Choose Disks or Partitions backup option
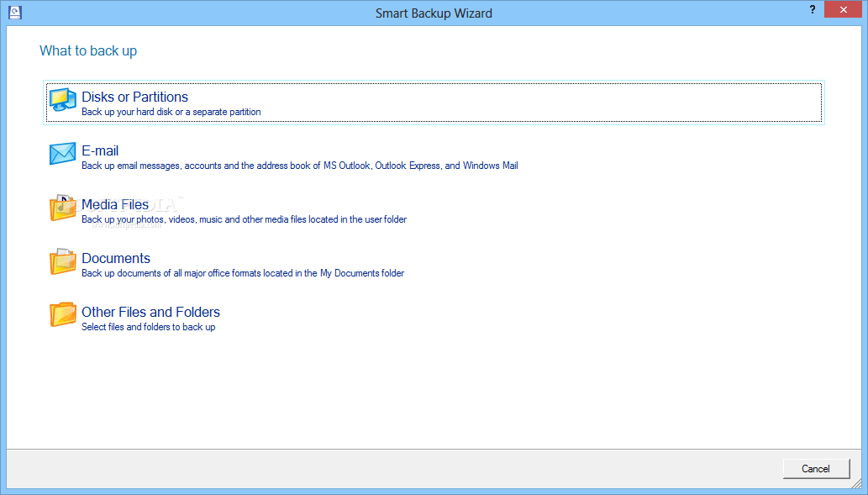 (434, 103)
